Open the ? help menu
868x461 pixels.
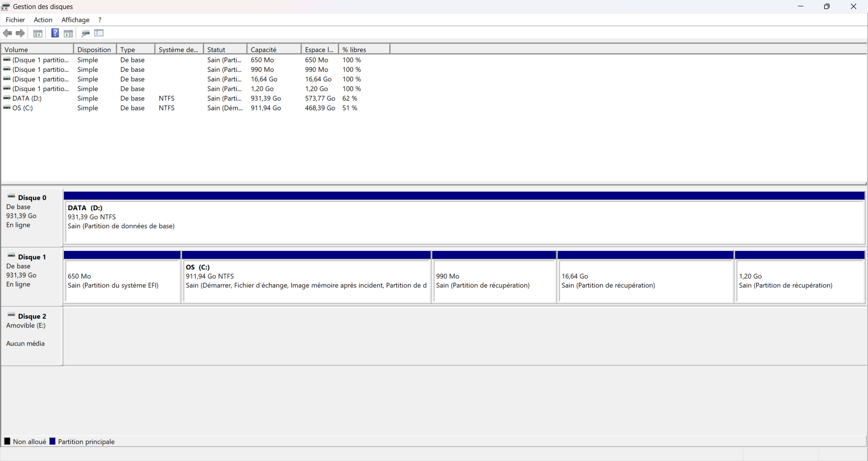pyautogui.click(x=100, y=20)
